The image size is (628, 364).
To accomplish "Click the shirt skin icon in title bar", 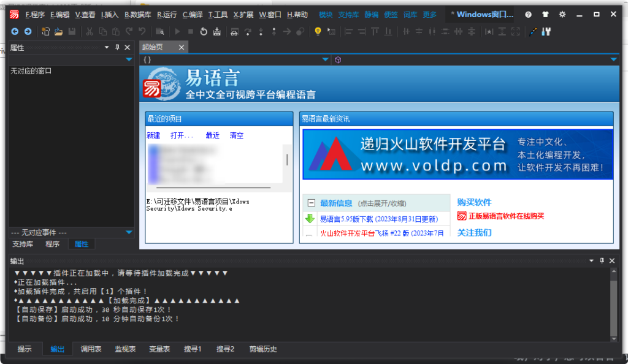I will (545, 14).
